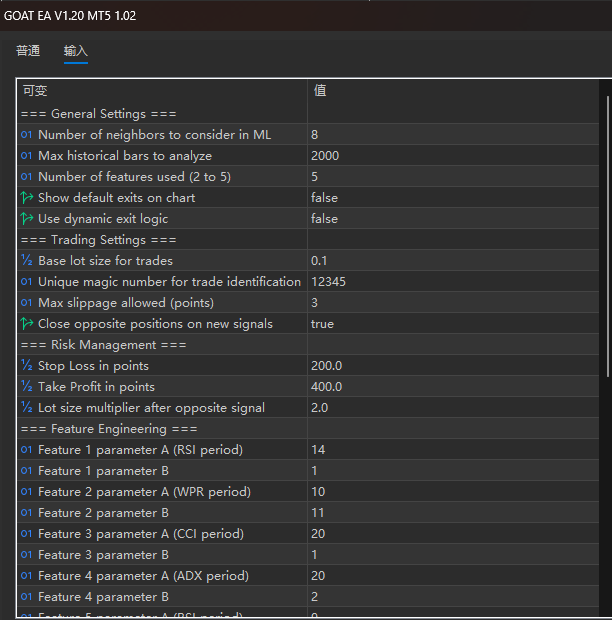Click integer icon beside Feature 1 parameter B
Screen dimensions: 612x620
coord(26,471)
